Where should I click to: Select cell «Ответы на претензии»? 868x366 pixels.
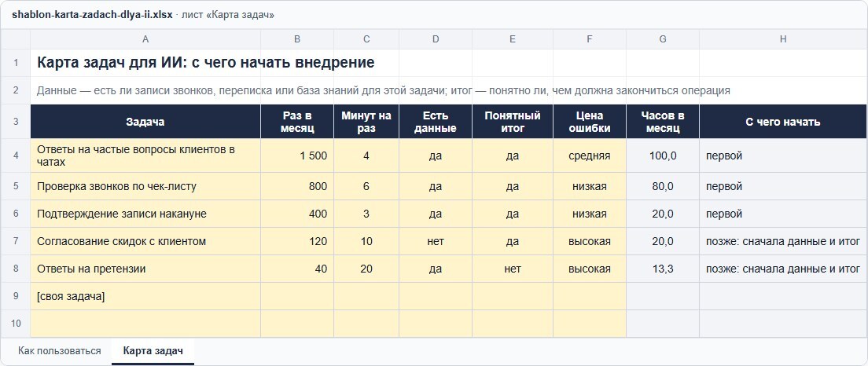pos(145,269)
